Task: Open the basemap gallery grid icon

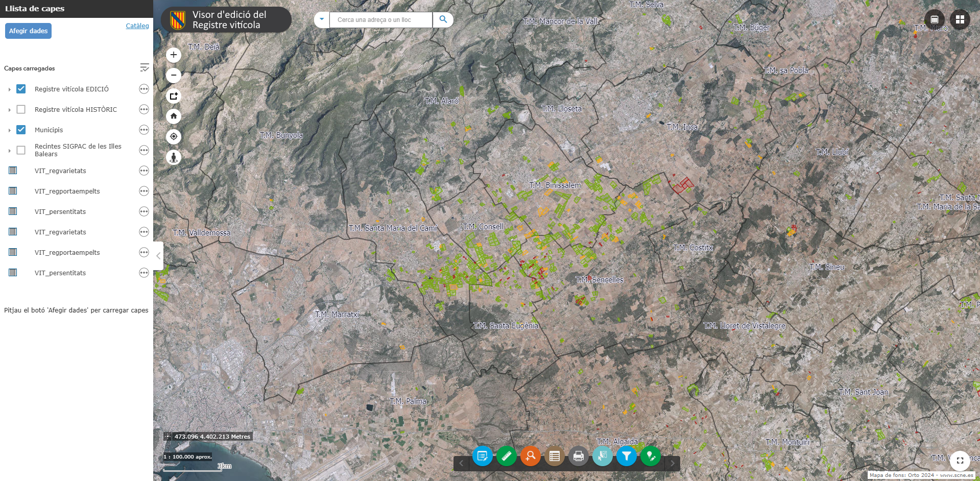Action: click(x=960, y=19)
